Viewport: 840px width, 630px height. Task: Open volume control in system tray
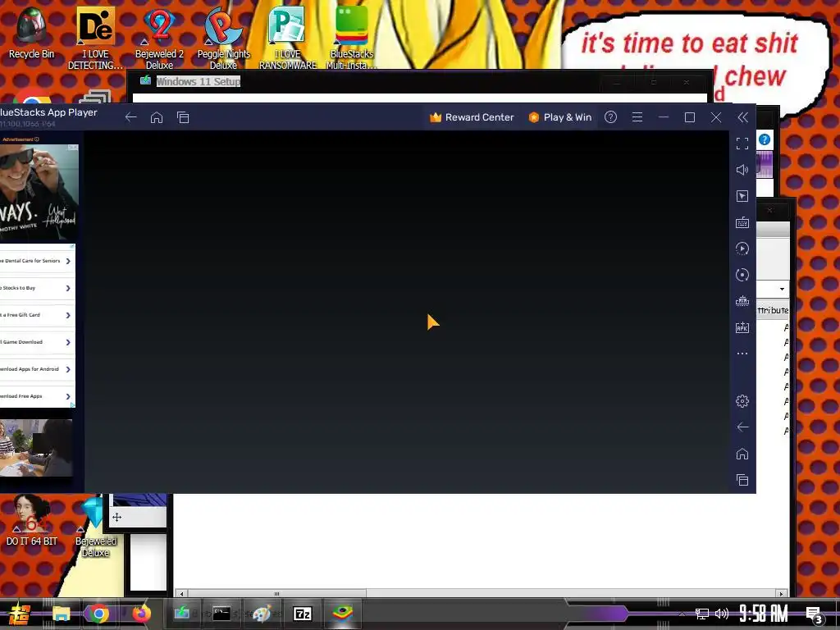pyautogui.click(x=722, y=614)
